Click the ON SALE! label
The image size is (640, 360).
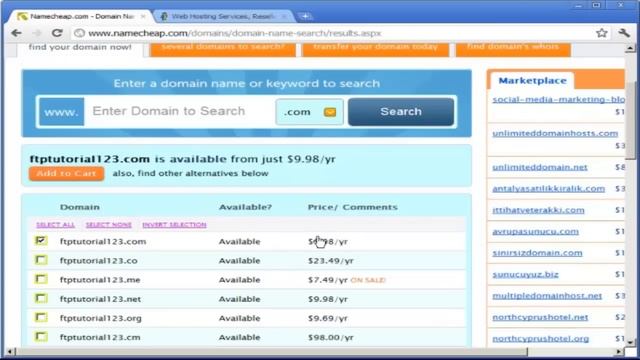click(x=368, y=280)
